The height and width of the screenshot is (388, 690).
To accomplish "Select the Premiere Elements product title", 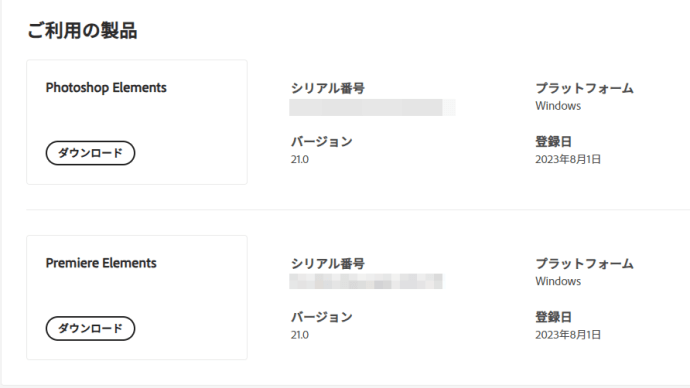I will pyautogui.click(x=101, y=263).
